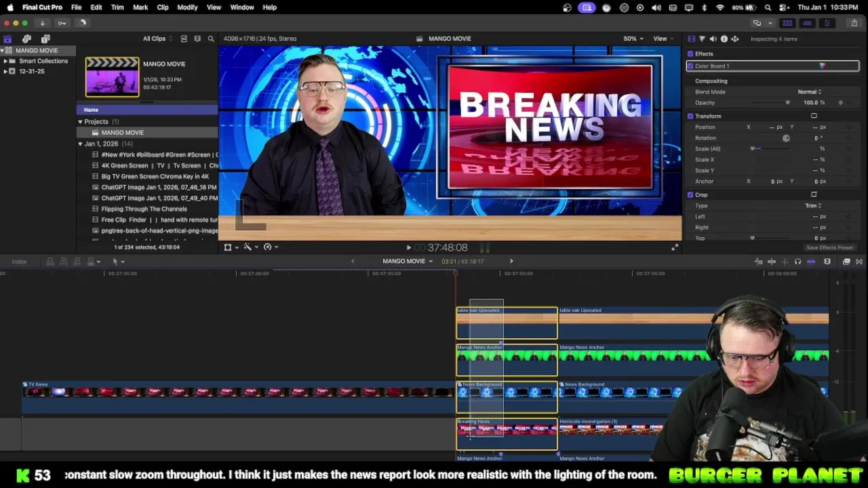The height and width of the screenshot is (488, 868).
Task: Click the Share export button
Action: click(x=854, y=23)
